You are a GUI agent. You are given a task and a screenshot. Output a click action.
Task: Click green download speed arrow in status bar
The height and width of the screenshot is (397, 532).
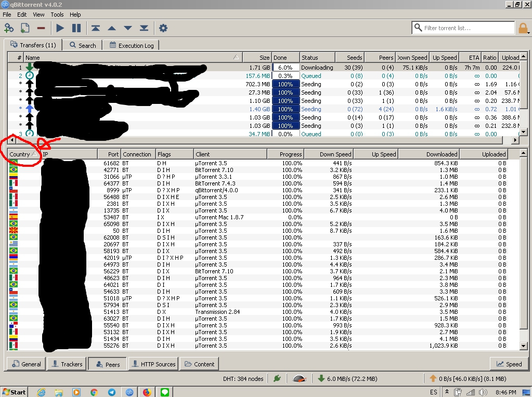[x=321, y=378]
